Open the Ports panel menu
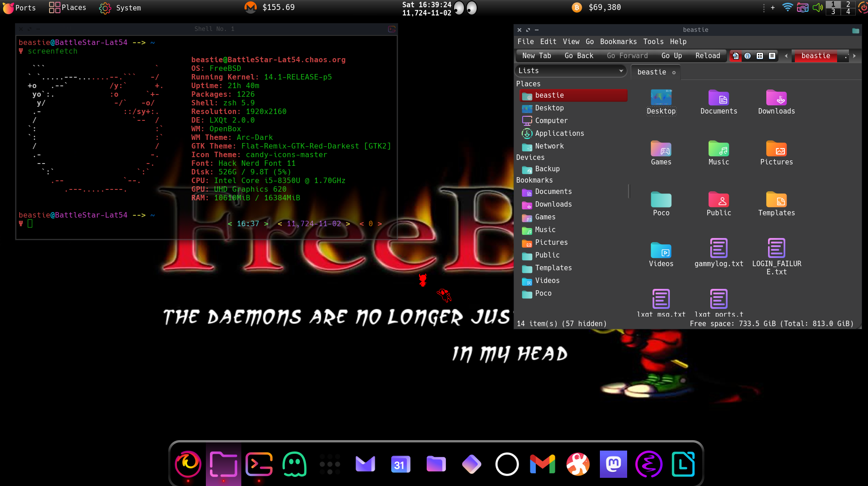 pos(19,8)
